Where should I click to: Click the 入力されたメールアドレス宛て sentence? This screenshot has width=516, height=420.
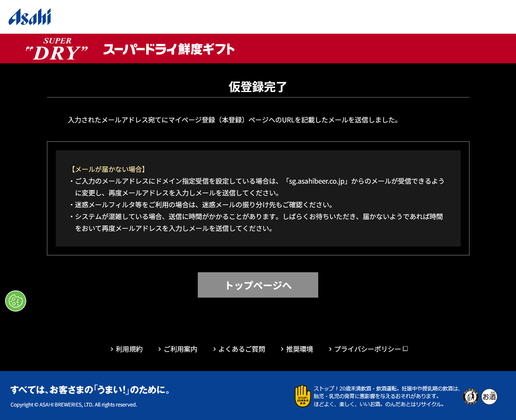click(233, 120)
